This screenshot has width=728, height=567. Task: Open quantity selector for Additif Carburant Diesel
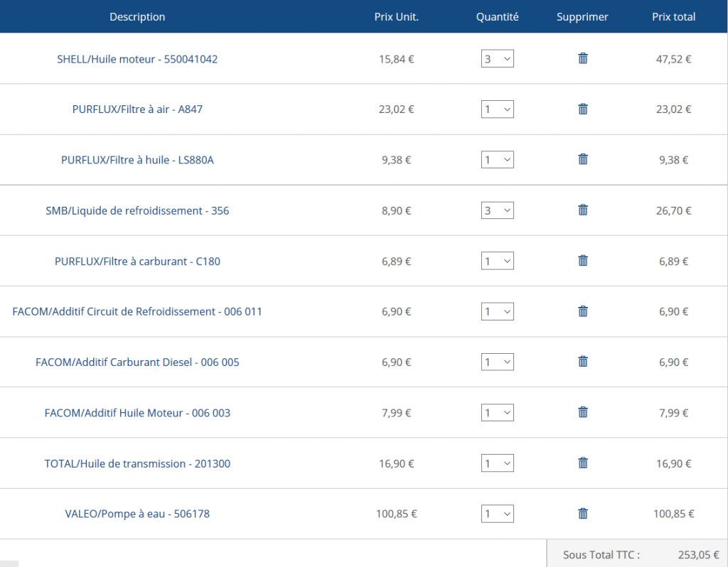497,362
